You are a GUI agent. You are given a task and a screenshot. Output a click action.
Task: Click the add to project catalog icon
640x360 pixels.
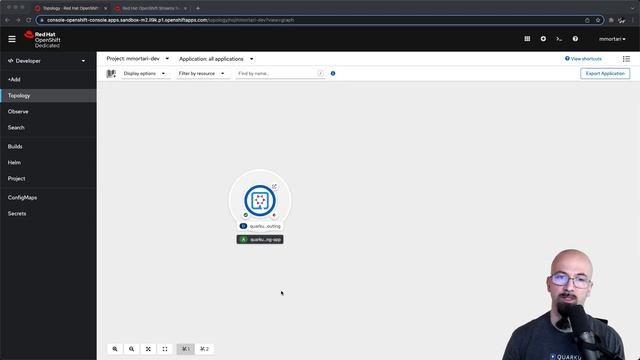click(111, 73)
